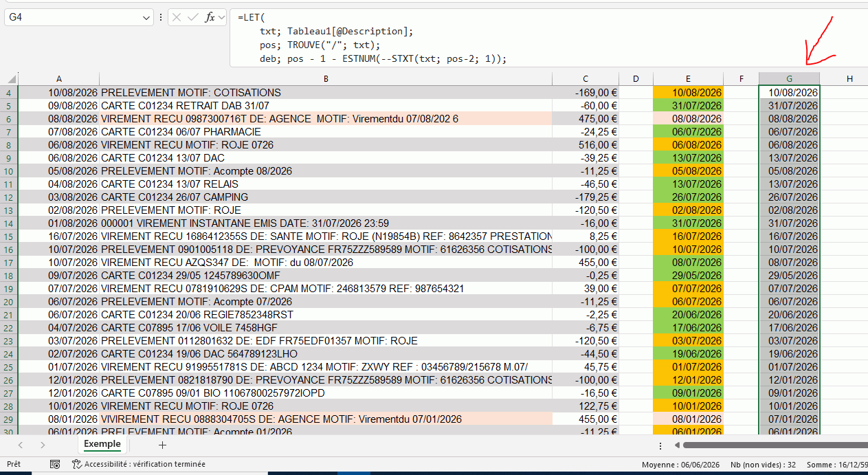Click the fx Insert Function icon
The image size is (868, 475).
coord(210,17)
